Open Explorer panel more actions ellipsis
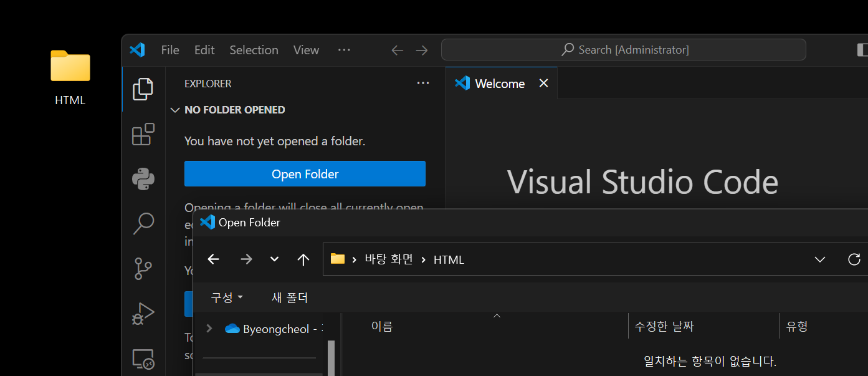Viewport: 868px width, 376px height. point(423,83)
